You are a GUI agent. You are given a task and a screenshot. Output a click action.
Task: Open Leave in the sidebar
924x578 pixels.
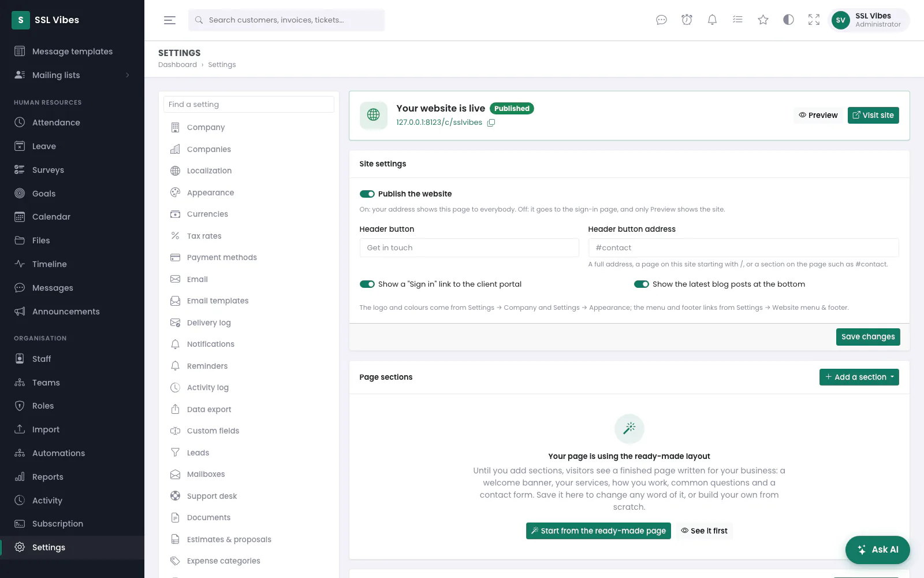point(72,146)
